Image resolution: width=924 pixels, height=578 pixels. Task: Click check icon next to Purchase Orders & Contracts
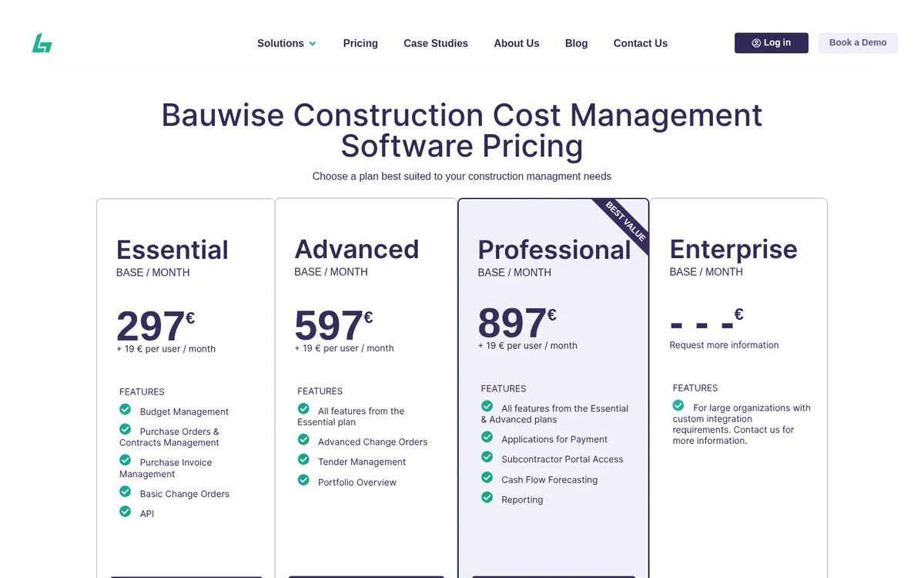tap(126, 429)
